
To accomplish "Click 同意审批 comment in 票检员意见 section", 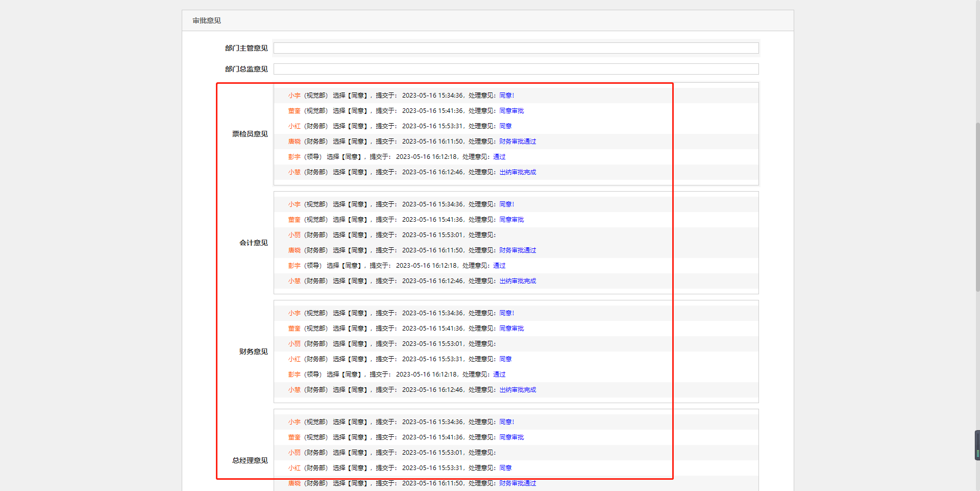I will tap(511, 111).
